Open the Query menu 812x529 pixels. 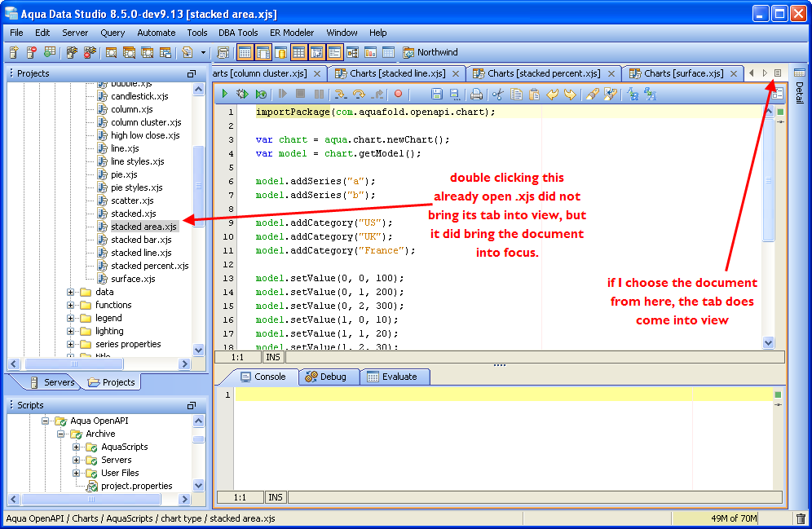point(113,33)
